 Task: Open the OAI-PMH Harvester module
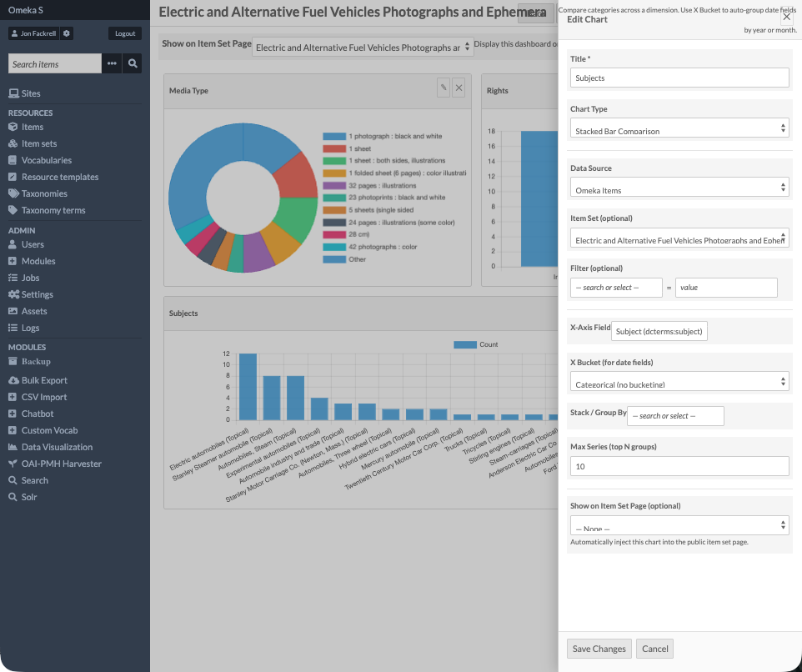61,464
